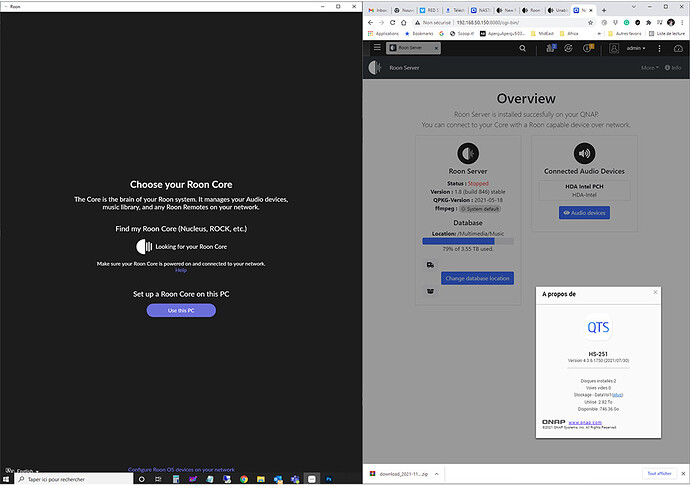The image size is (690, 485).
Task: Open the MidEast bookmarks folder
Action: tap(542, 33)
